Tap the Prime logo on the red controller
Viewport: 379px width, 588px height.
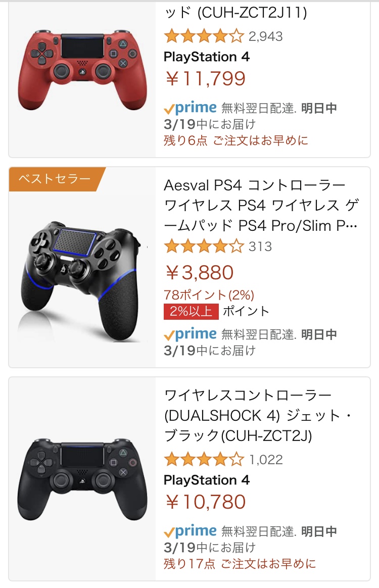[191, 108]
